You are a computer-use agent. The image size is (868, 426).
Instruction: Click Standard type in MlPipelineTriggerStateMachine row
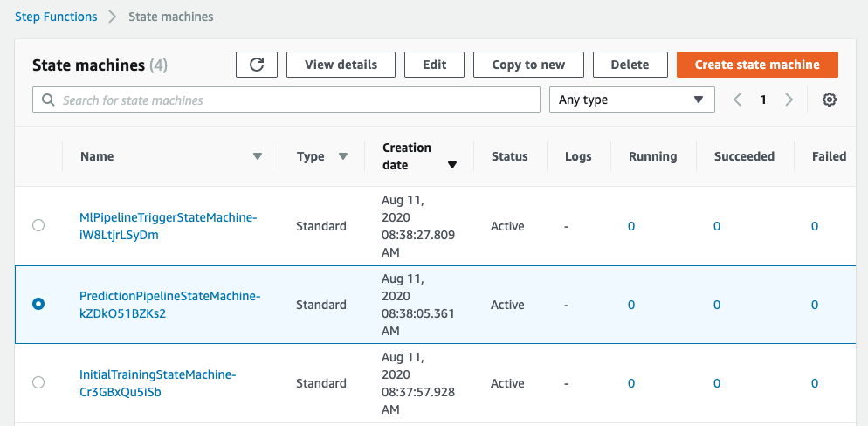321,226
